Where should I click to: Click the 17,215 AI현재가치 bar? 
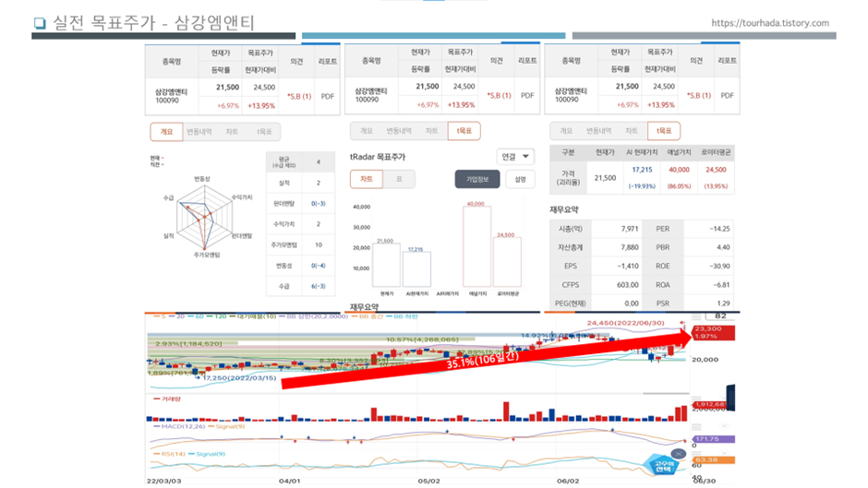coord(416,269)
